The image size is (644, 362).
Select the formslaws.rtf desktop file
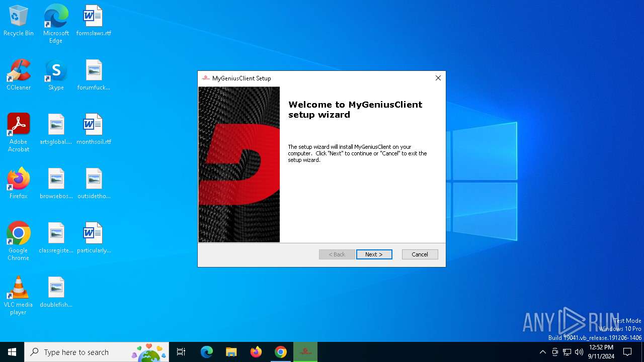tap(94, 21)
